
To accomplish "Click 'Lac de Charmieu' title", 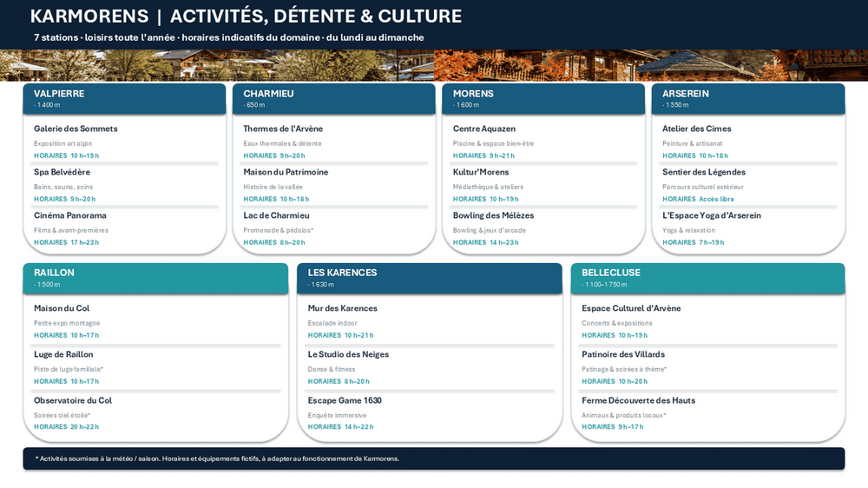I will click(x=276, y=215).
